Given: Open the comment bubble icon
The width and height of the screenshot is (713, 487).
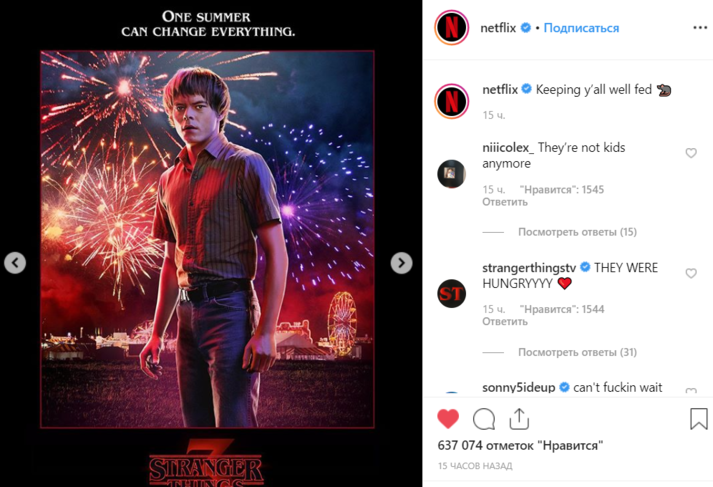Looking at the screenshot, I should (484, 418).
